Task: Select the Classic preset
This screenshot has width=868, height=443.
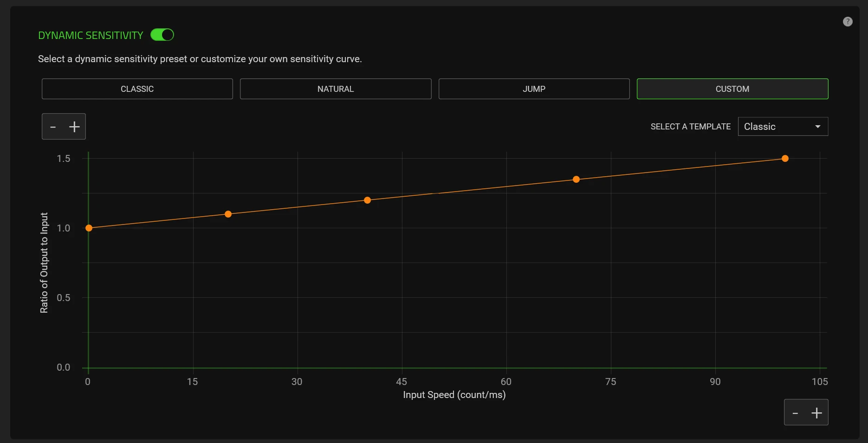Action: pyautogui.click(x=137, y=89)
